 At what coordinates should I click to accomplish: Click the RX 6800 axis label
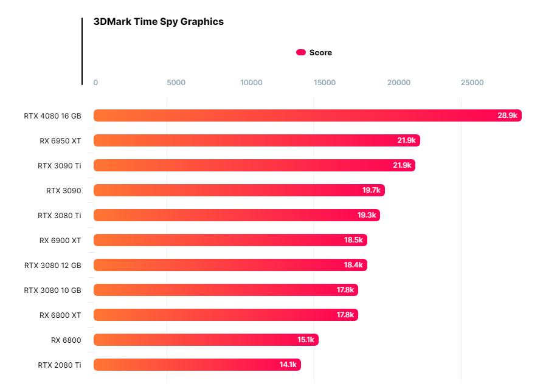[x=66, y=340]
